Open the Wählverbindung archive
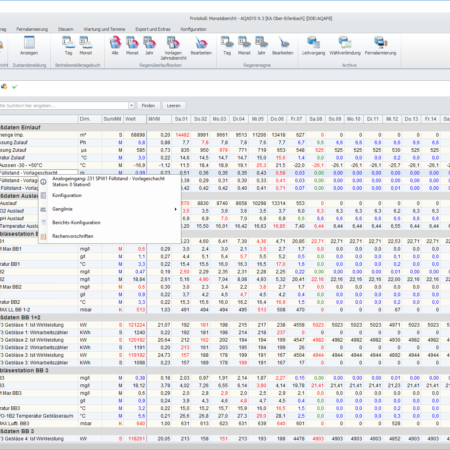 (x=345, y=46)
